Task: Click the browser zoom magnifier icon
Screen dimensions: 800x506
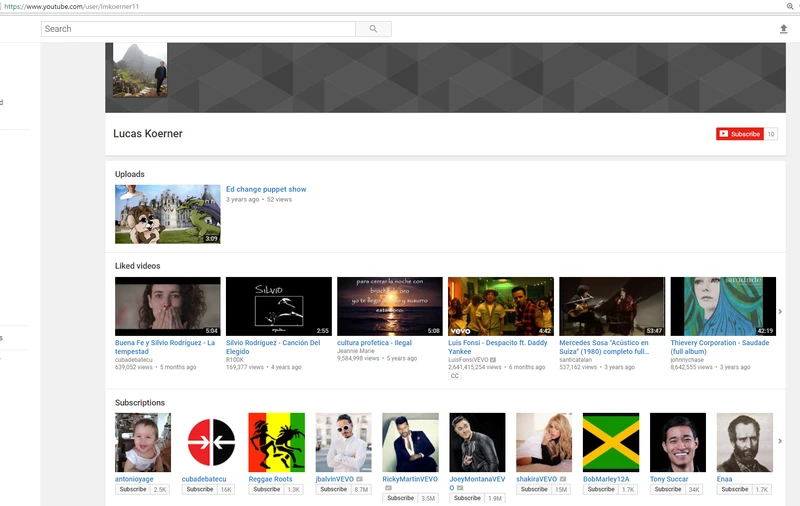Action: pos(790,6)
